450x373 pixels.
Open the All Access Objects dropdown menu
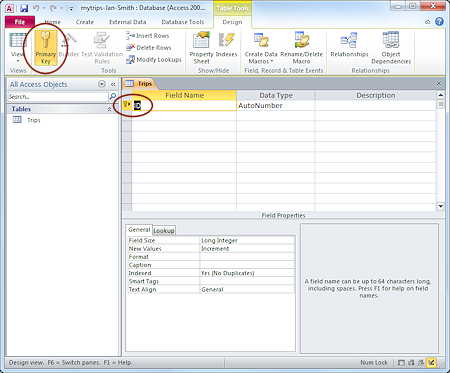(102, 84)
